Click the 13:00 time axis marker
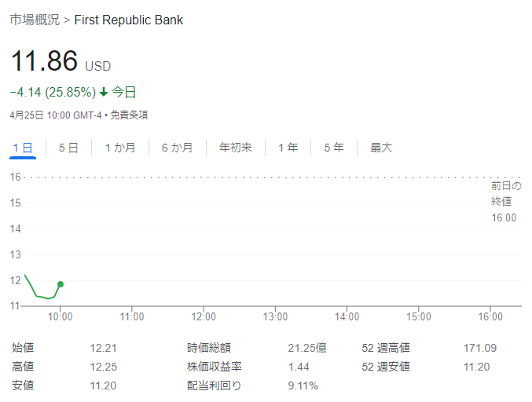The image size is (532, 402). coord(275,316)
